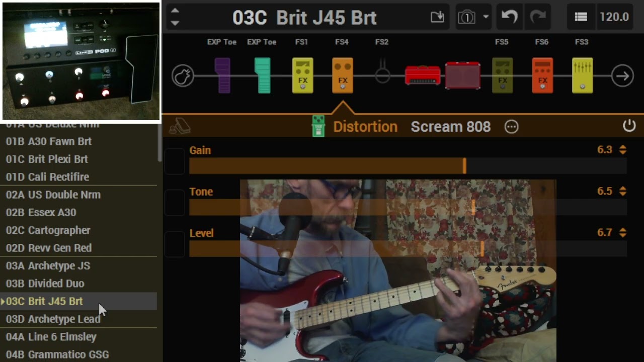Viewport: 644px width, 362px height.
Task: Open the Scream 808 model selector
Action: [x=451, y=127]
